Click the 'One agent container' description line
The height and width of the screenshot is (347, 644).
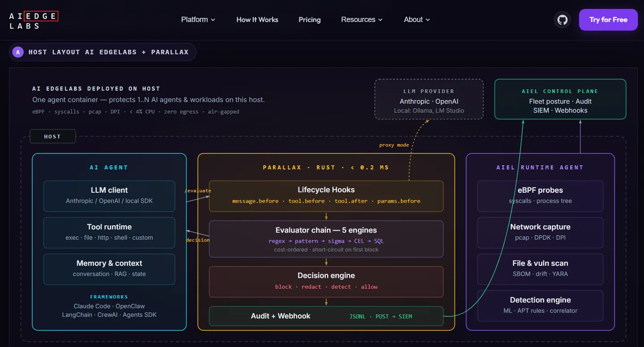[148, 100]
